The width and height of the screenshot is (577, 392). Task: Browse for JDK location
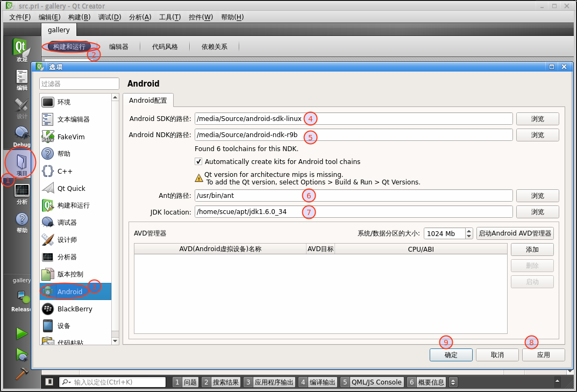point(538,212)
